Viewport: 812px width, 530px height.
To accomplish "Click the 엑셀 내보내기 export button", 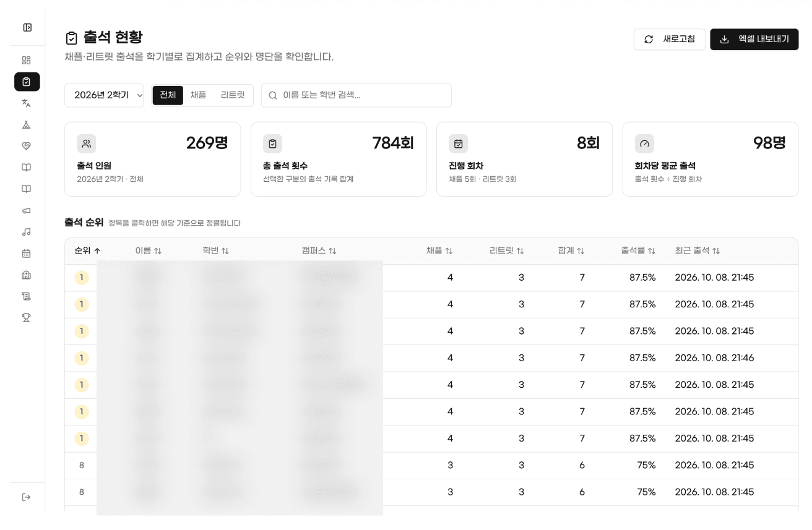I will 754,40.
